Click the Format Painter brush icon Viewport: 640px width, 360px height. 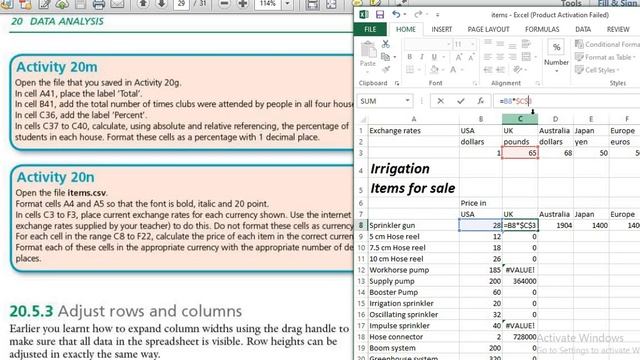385,69
